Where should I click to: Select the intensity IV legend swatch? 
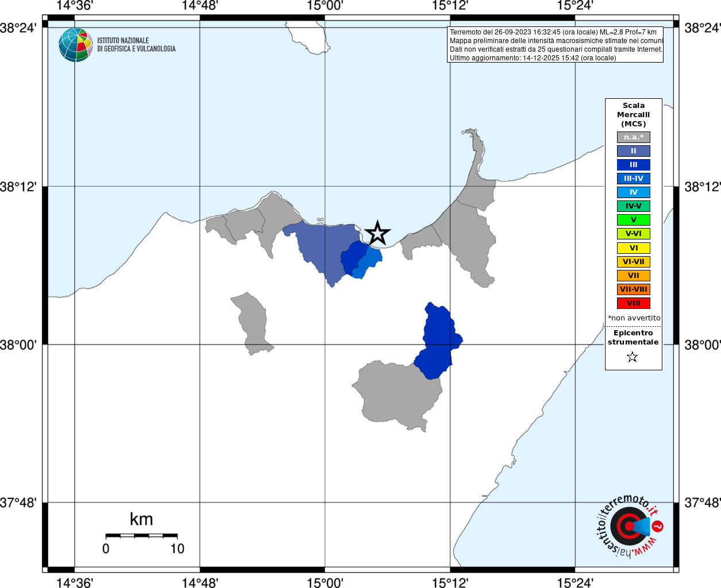pyautogui.click(x=634, y=192)
